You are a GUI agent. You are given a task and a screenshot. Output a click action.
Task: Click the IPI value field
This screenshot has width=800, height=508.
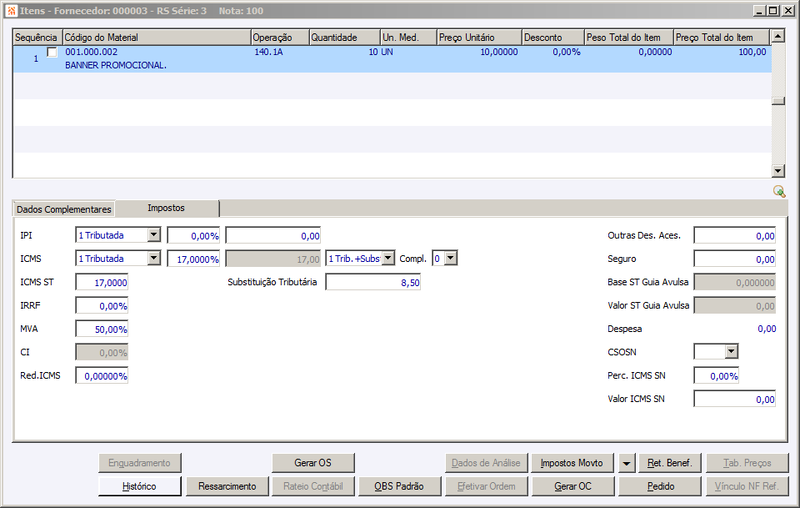pos(273,236)
